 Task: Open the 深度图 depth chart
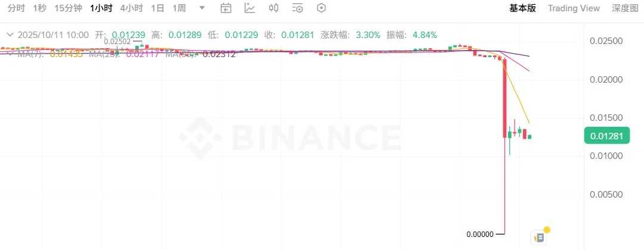tap(625, 8)
